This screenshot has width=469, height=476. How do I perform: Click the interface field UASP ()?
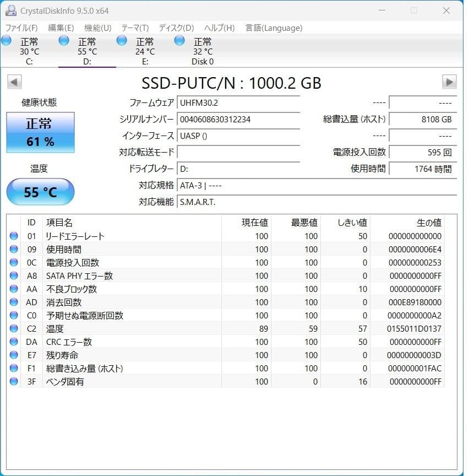coord(238,136)
